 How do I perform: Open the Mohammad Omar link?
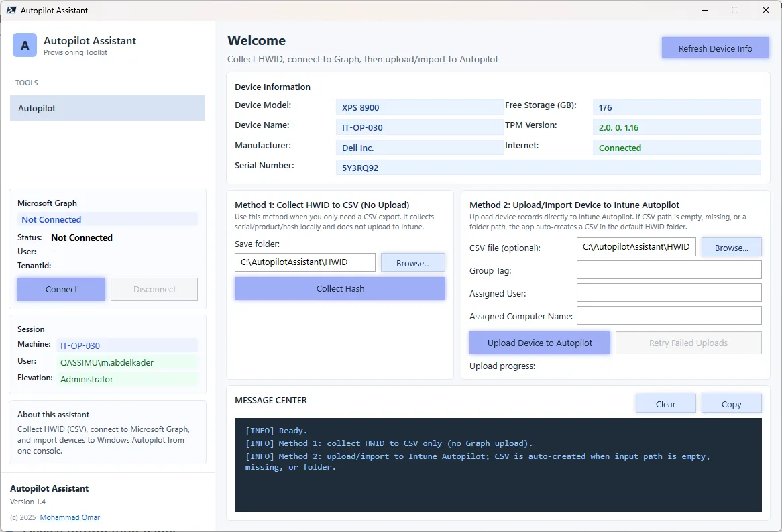[x=70, y=517]
